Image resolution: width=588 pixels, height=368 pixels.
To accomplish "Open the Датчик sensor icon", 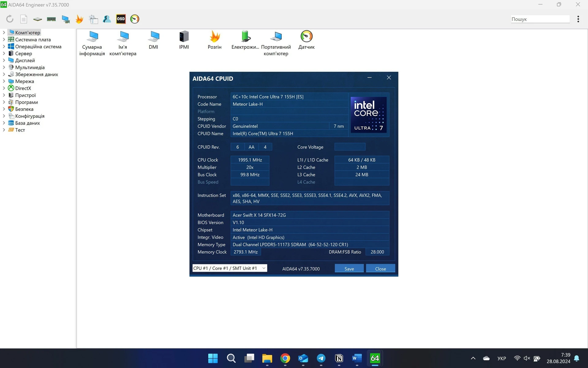I will [x=307, y=40].
